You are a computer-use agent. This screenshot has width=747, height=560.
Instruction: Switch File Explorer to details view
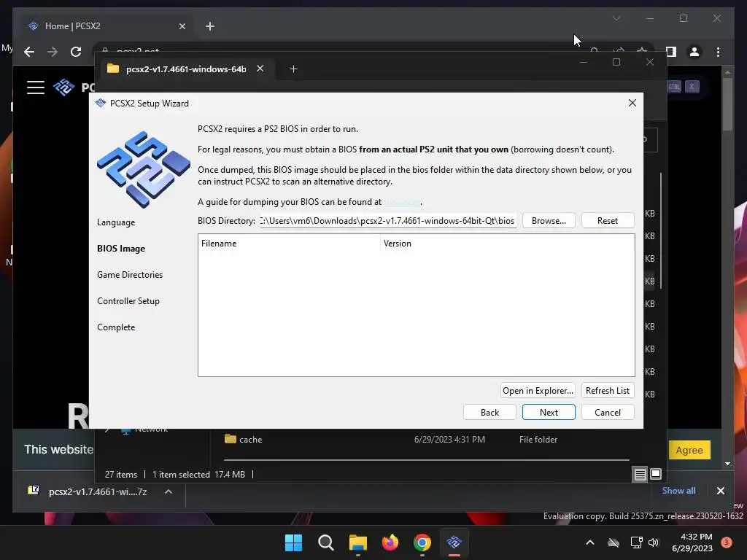point(640,474)
